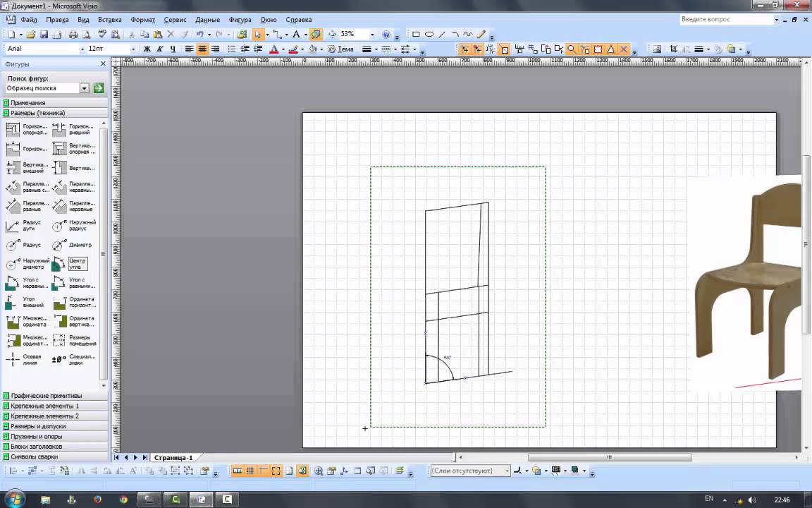
Task: Toggle bold text formatting
Action: click(147, 49)
